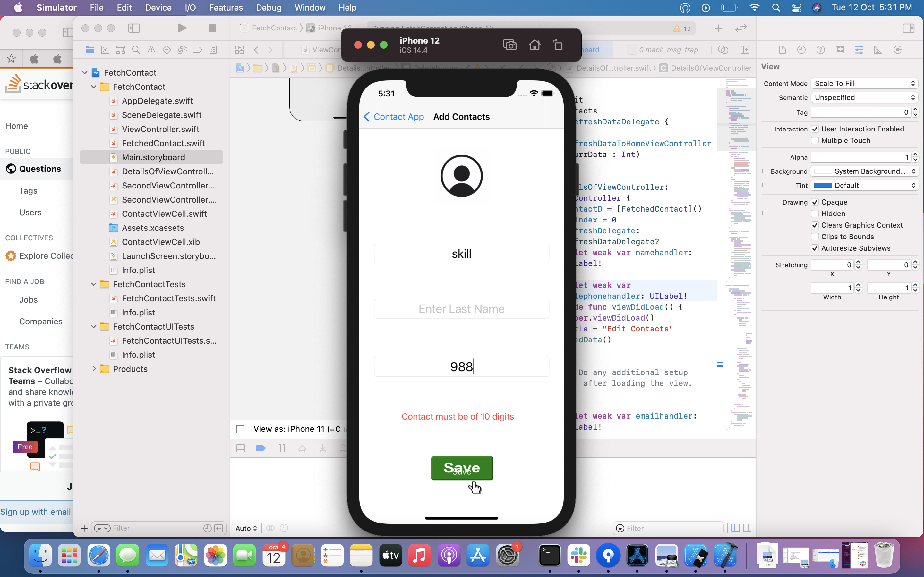Viewport: 924px width, 577px height.
Task: Open the Features menu
Action: [226, 7]
